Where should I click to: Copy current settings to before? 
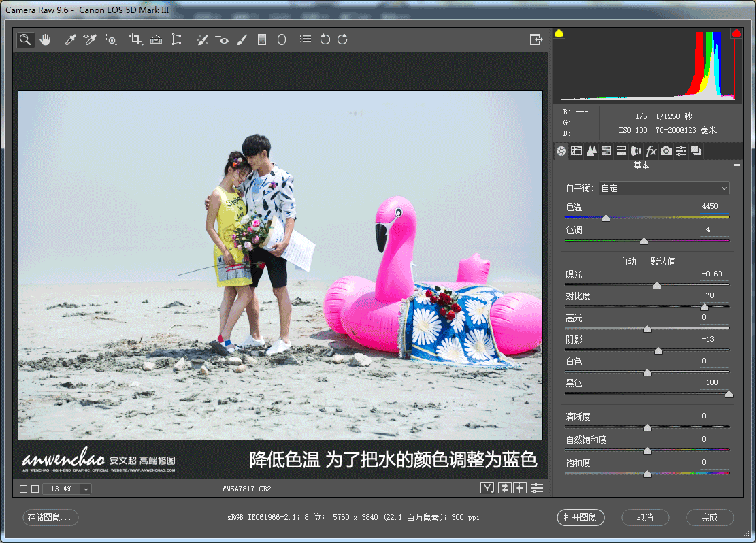pyautogui.click(x=521, y=488)
